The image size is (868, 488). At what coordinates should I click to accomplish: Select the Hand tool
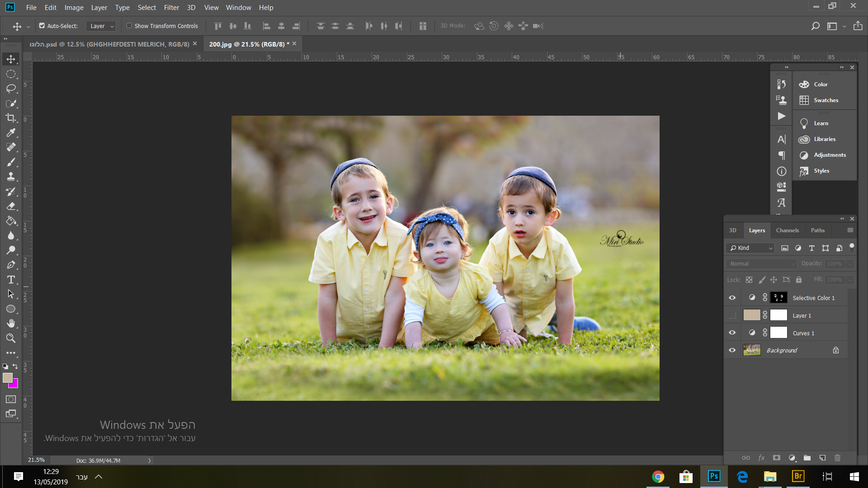(x=11, y=324)
